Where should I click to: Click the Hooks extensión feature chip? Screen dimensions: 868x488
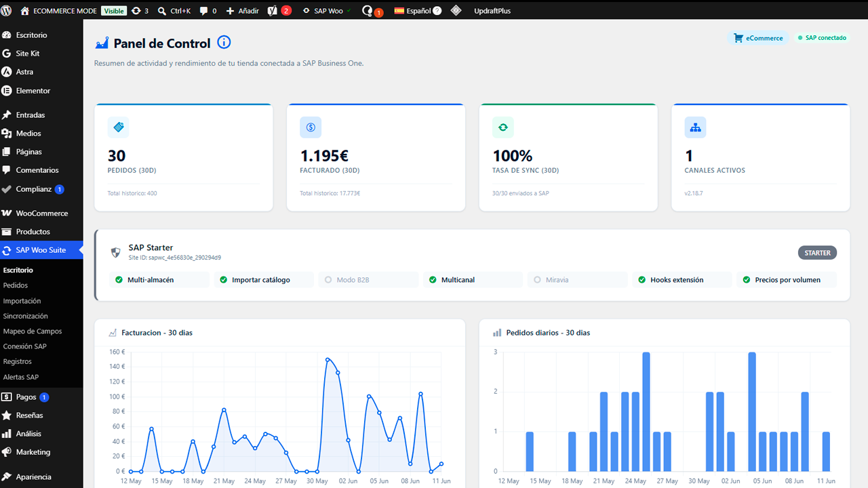click(682, 280)
